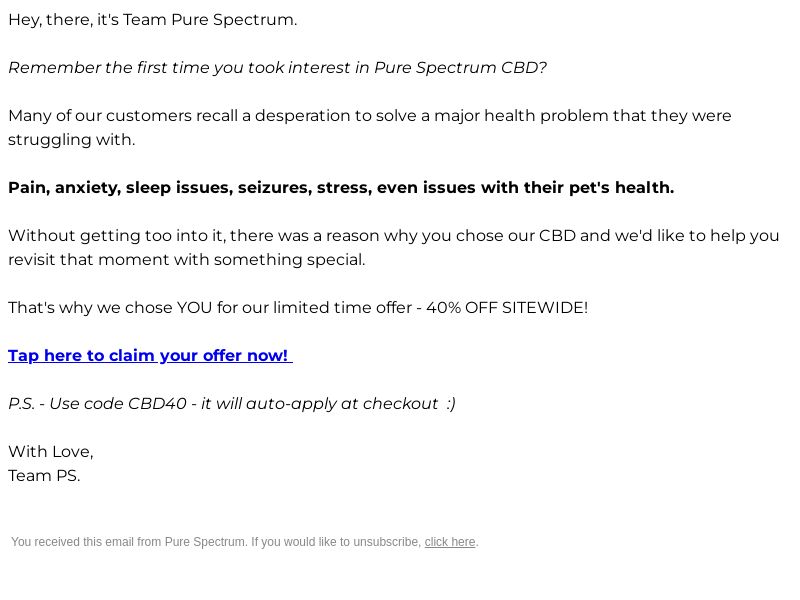Image resolution: width=800 pixels, height=600 pixels.
Task: Click the 'That's why we chose' offer line
Action: 298,308
